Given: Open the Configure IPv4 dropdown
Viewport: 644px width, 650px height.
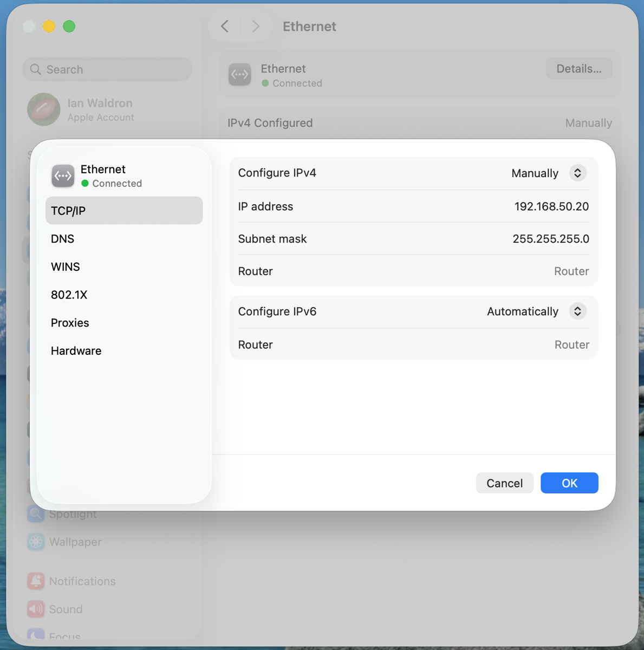Looking at the screenshot, I should (x=577, y=173).
